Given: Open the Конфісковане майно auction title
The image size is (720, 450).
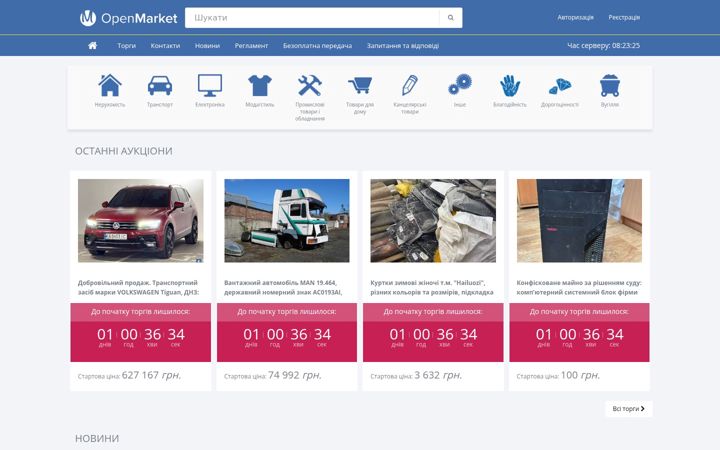Looking at the screenshot, I should (579, 287).
